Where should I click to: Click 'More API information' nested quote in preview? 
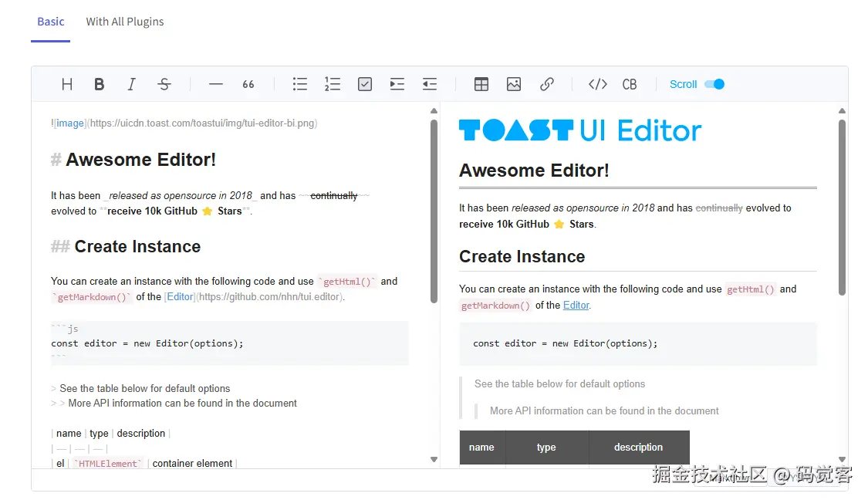coord(604,410)
